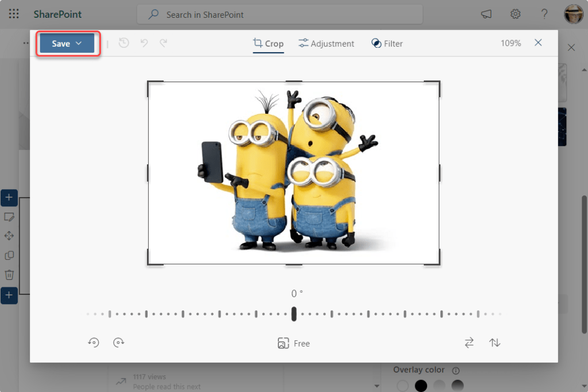Rotate image 90 degrees clockwise
This screenshot has height=392, width=588.
click(119, 343)
